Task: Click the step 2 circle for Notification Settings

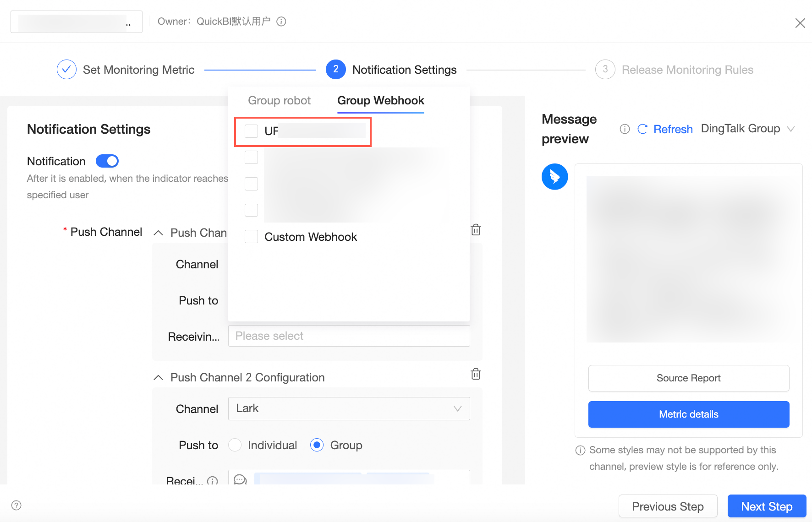Action: click(336, 70)
